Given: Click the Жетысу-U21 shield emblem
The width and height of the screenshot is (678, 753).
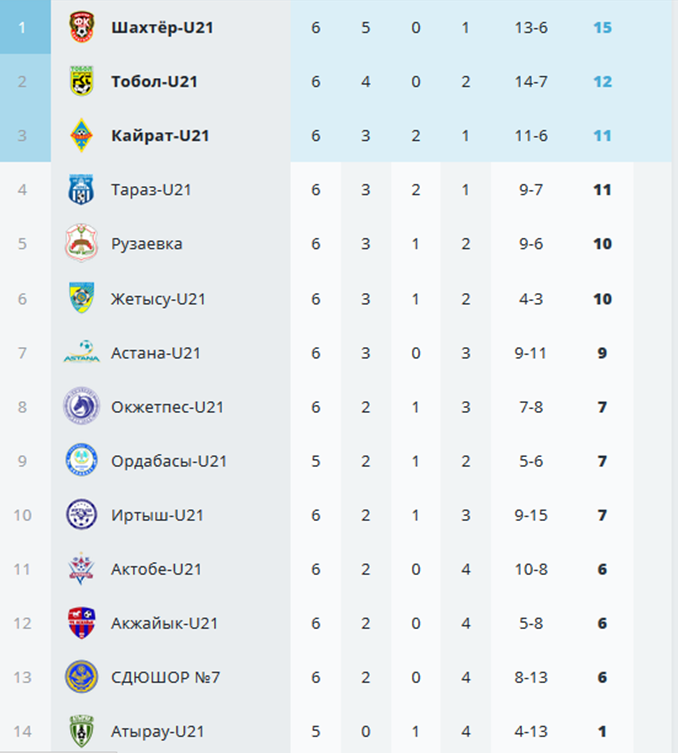Looking at the screenshot, I should tap(81, 298).
